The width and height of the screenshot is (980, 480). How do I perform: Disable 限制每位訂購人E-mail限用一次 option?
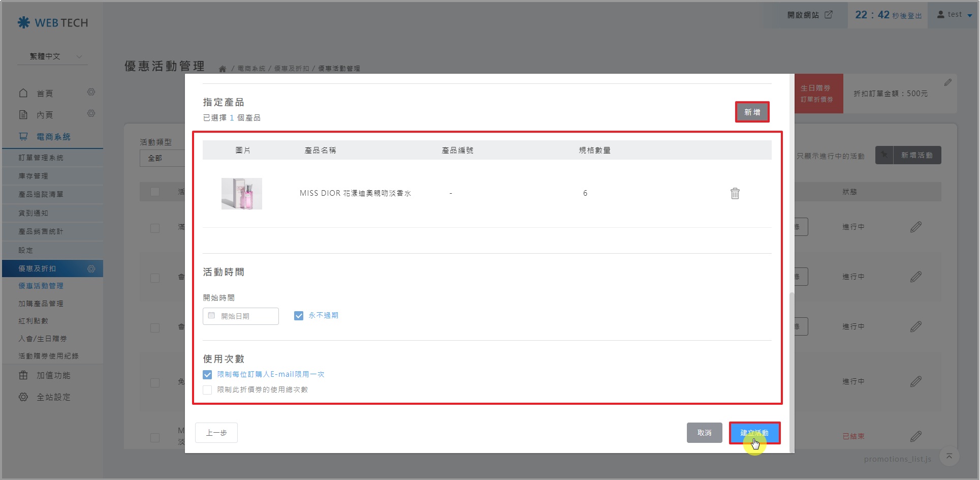(x=207, y=375)
